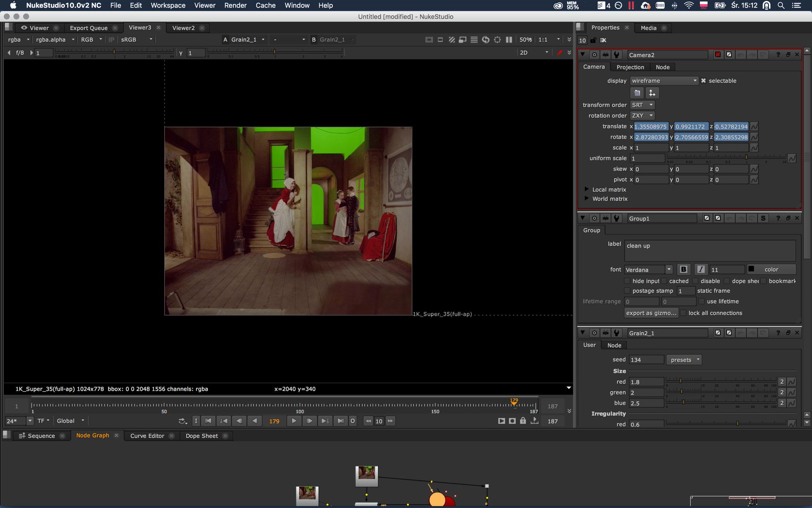Screen dimensions: 812x508
Task: Set the out point with O button
Action: [353, 421]
